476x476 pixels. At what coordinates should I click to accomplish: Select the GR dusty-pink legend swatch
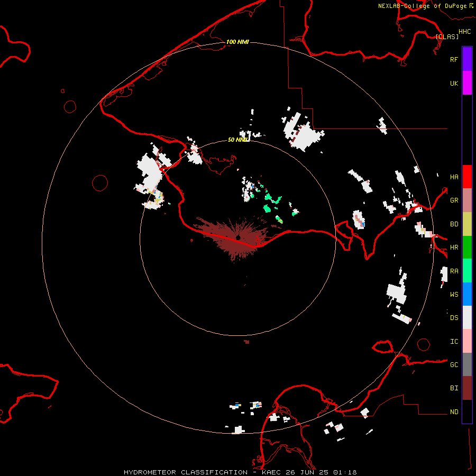click(x=467, y=200)
